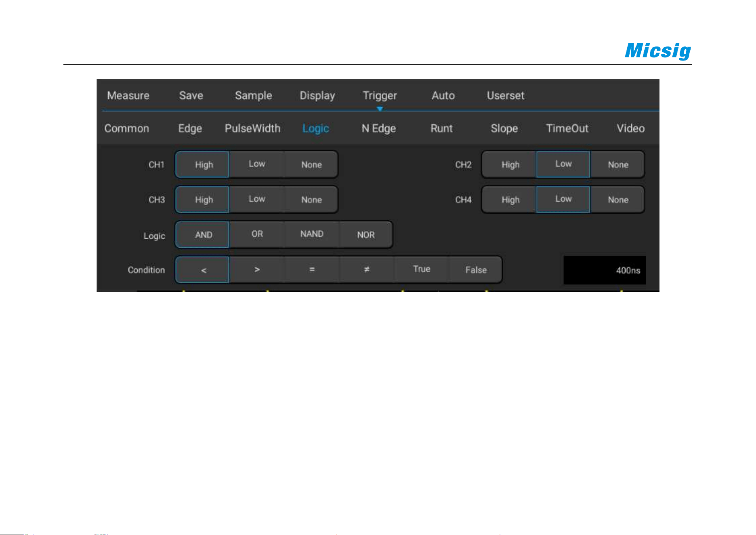Select NOR logic operation

[x=365, y=235]
